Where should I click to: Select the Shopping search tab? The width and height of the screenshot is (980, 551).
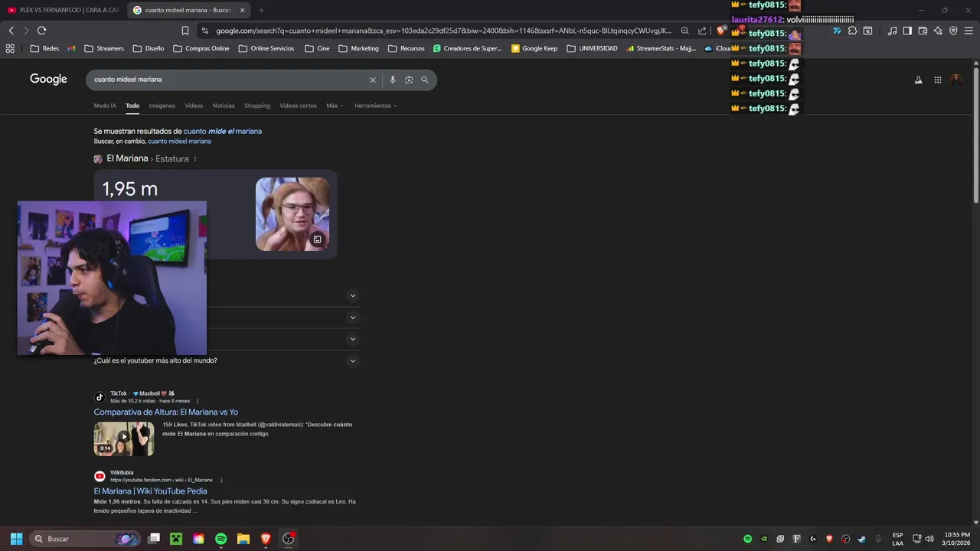point(257,106)
